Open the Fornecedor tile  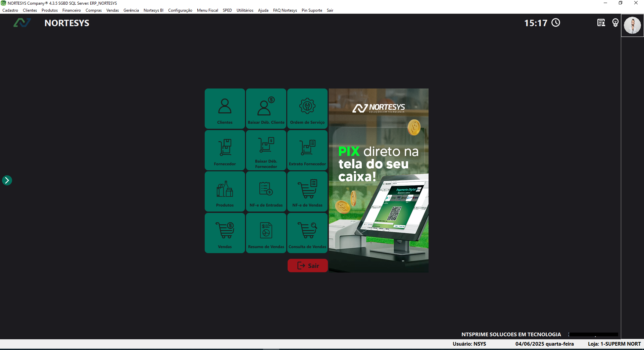coord(225,150)
